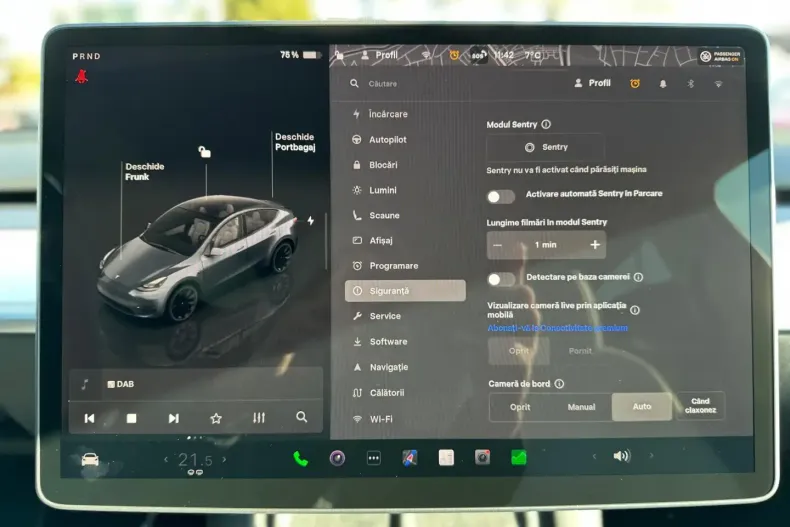Screen dimensions: 790x527
Task: Open the Programare settings menu
Action: point(385,266)
